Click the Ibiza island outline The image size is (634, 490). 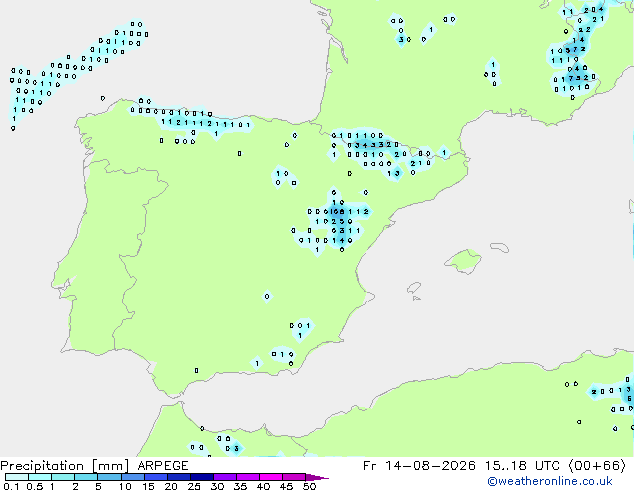pyautogui.click(x=414, y=288)
